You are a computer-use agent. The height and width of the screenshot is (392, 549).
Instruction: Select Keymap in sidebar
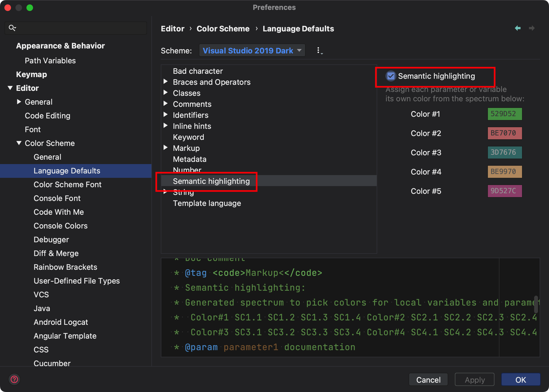(x=31, y=74)
